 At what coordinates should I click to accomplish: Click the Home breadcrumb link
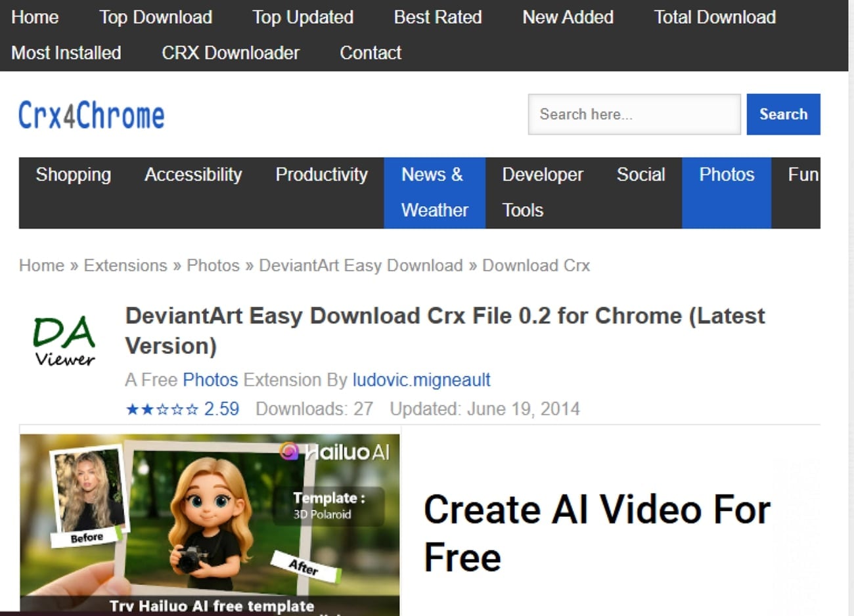41,265
